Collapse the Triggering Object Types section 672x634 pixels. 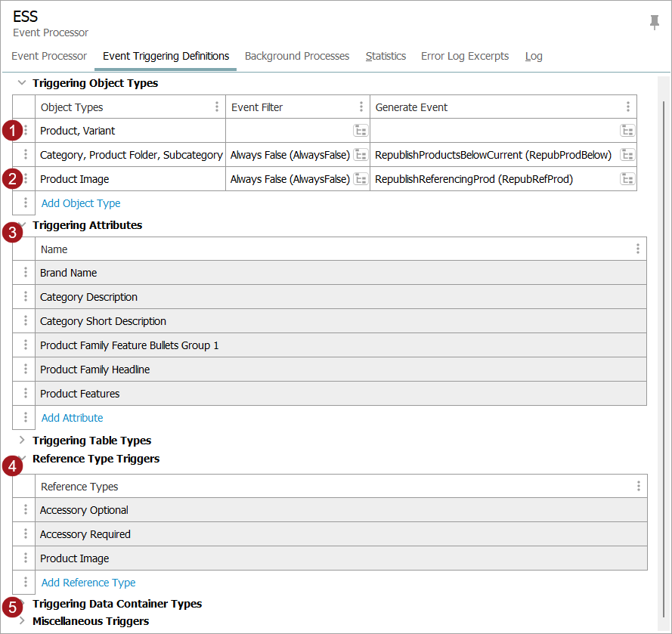(x=22, y=83)
